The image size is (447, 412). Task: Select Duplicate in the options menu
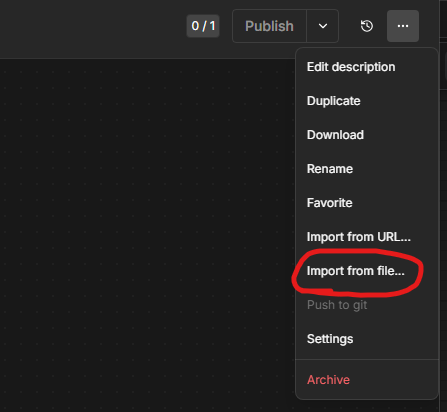367,101
